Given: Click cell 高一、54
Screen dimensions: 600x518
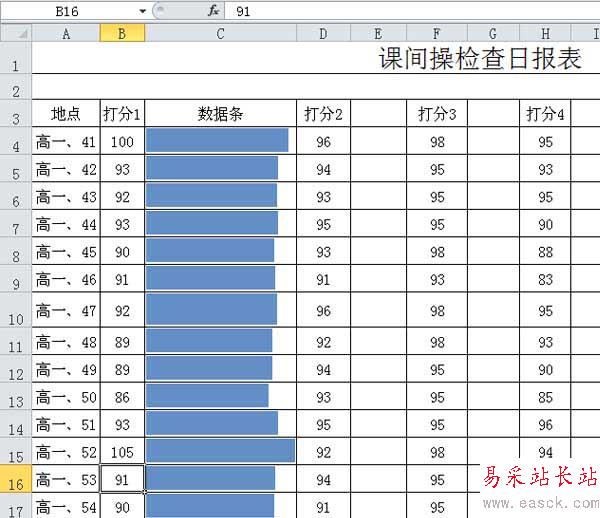Looking at the screenshot, I should [66, 506].
